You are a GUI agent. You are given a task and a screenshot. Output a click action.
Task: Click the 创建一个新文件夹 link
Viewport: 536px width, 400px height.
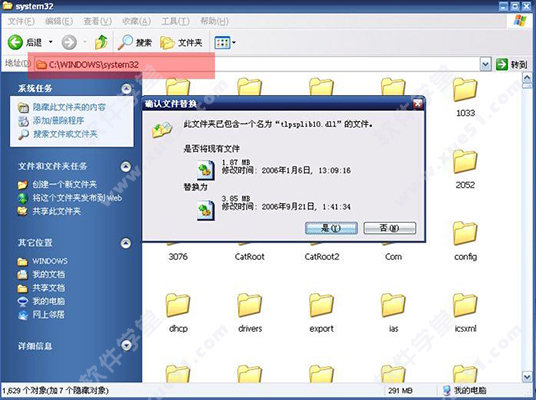(x=64, y=185)
